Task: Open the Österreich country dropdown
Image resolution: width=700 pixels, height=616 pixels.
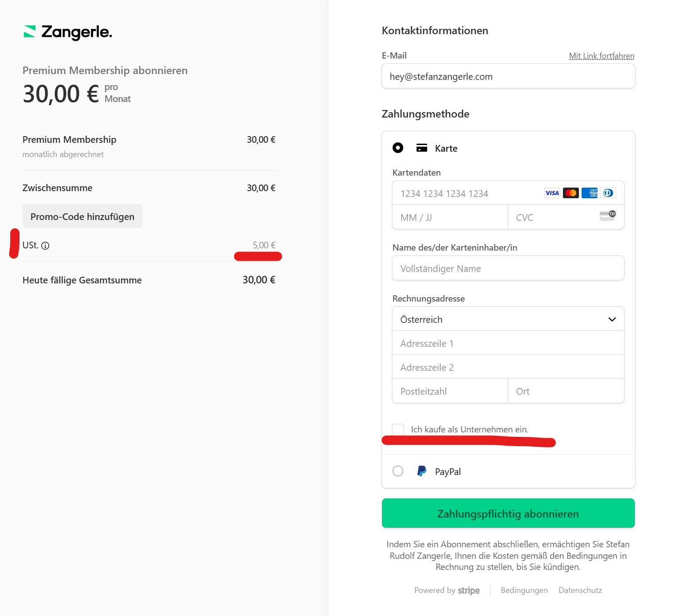Action: (x=508, y=319)
